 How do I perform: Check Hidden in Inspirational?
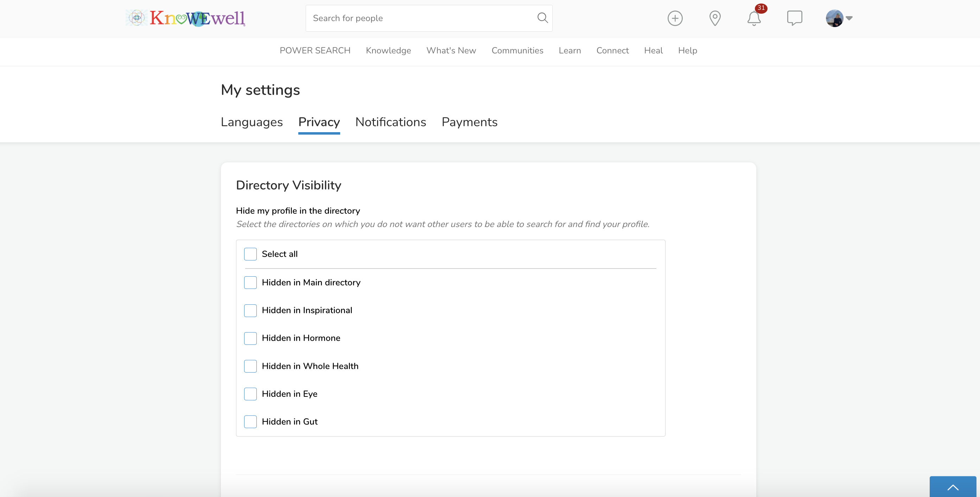click(250, 310)
